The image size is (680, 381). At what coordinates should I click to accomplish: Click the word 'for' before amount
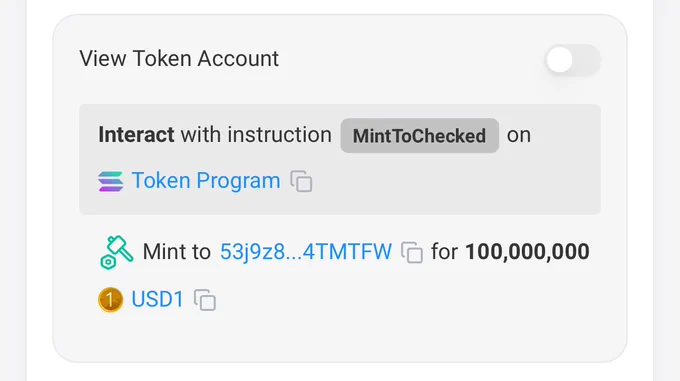(444, 252)
